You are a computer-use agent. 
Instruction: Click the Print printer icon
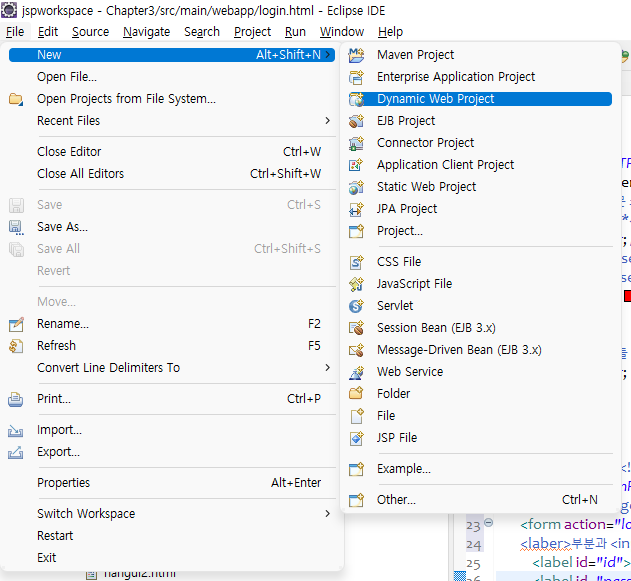coord(15,399)
